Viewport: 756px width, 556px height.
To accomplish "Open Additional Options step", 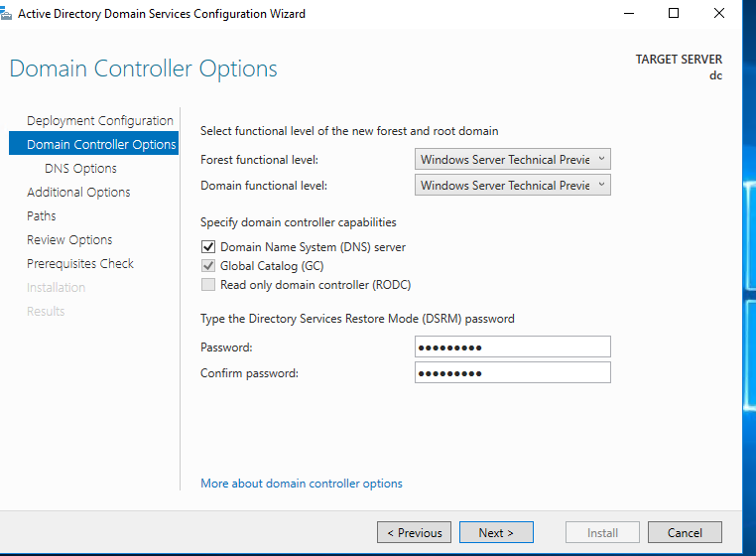I will tap(78, 192).
